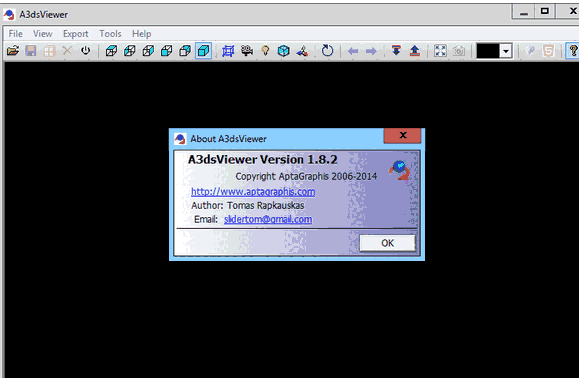Open the Help menu

coord(141,34)
